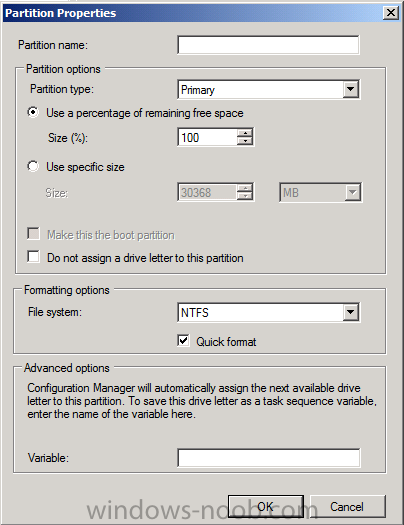Expand the File system NTFS dropdown
This screenshot has height=525, width=404.
tap(351, 312)
